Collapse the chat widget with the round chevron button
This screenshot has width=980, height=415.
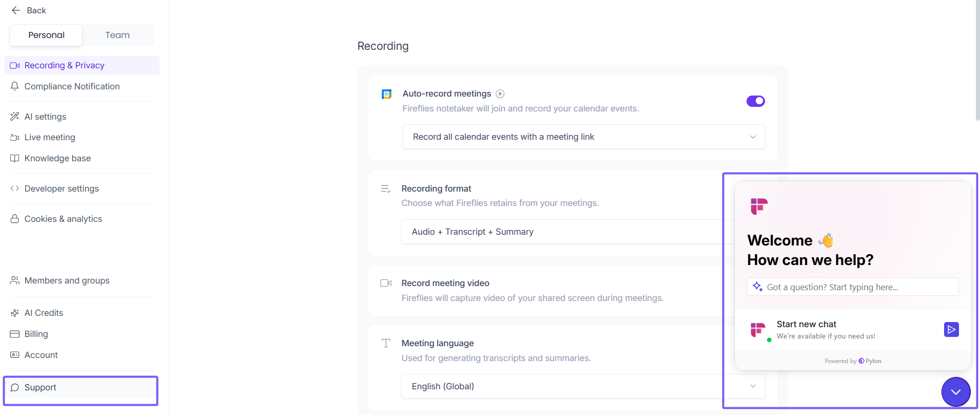955,392
